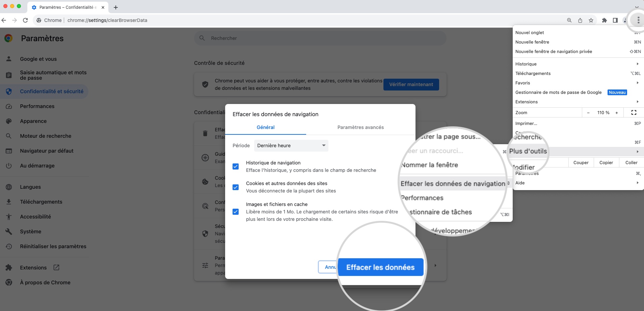
Task: Click the Performances gauge icon in sidebar
Action: (x=9, y=106)
